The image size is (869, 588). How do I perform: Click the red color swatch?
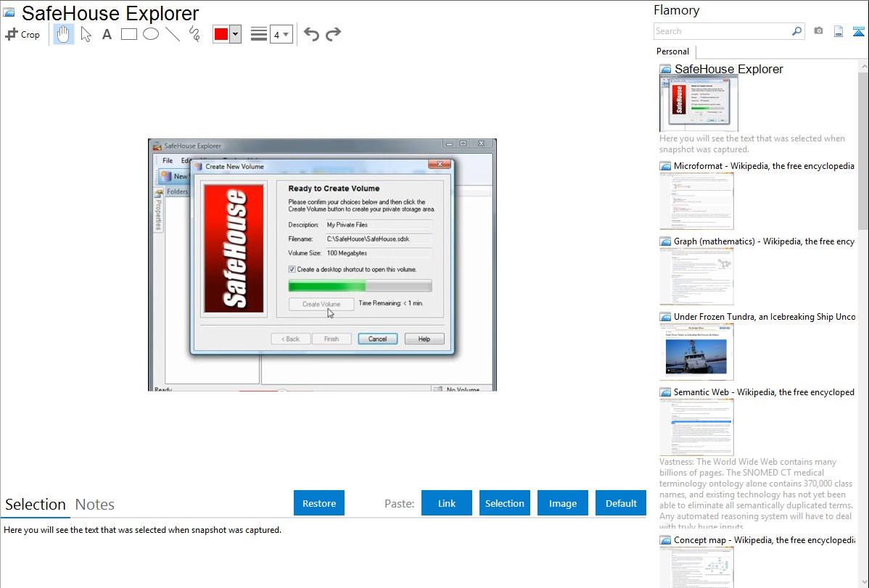coord(221,34)
